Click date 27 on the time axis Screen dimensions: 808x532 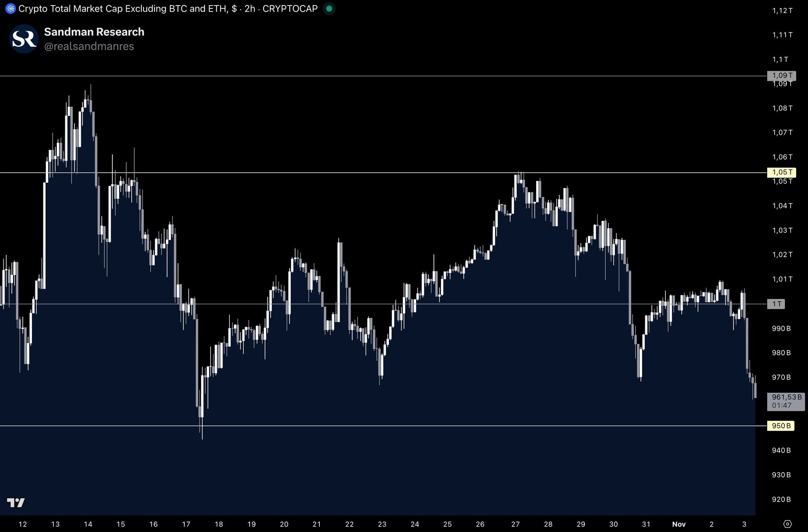[x=515, y=524]
